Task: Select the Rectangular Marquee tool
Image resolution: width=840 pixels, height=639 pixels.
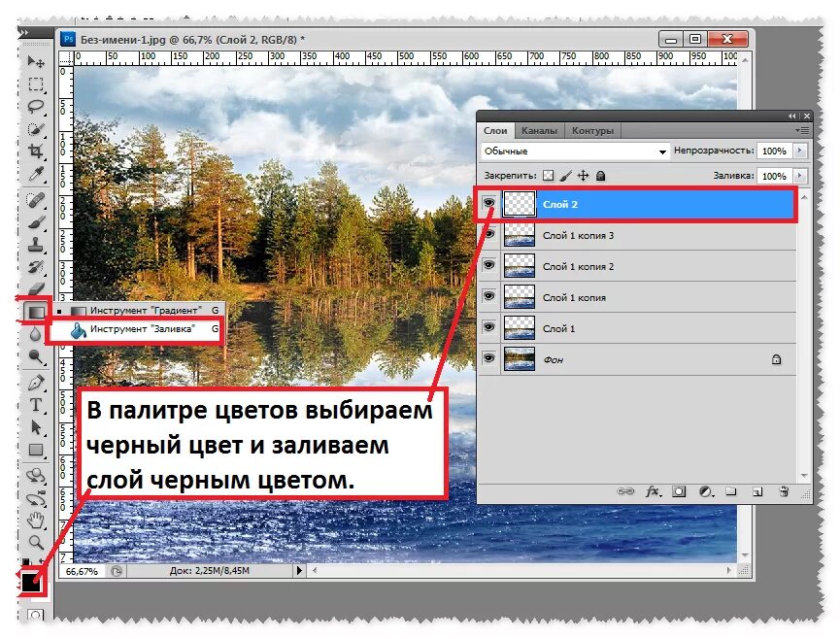Action: point(36,84)
